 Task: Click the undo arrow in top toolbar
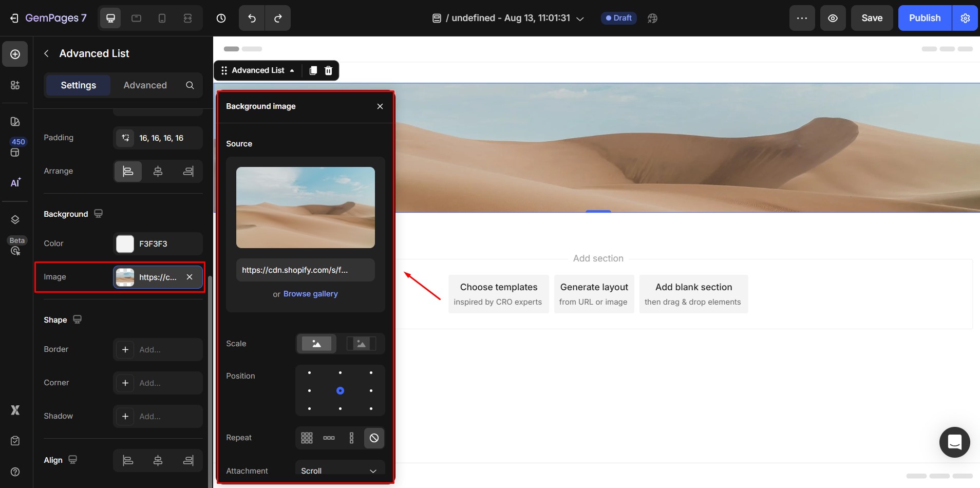(x=252, y=18)
